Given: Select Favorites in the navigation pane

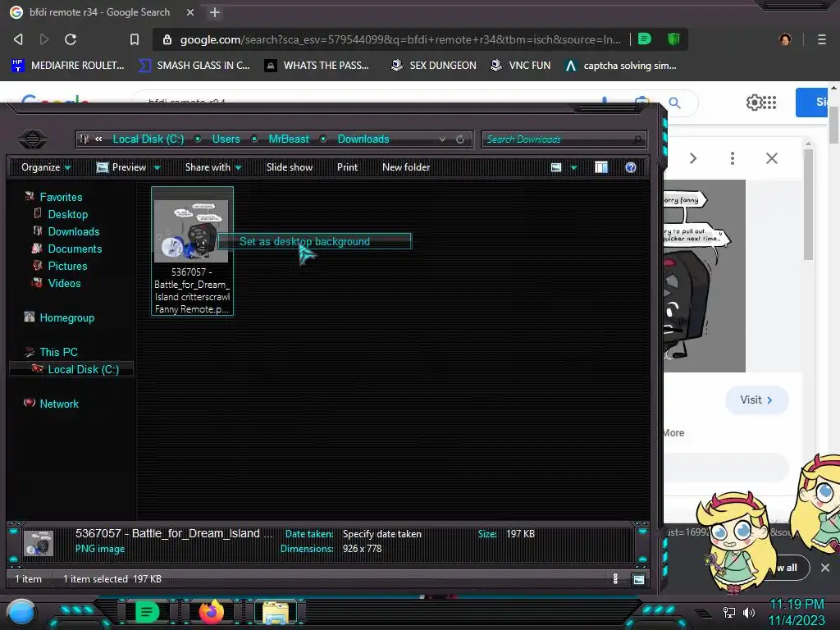Looking at the screenshot, I should click(61, 197).
